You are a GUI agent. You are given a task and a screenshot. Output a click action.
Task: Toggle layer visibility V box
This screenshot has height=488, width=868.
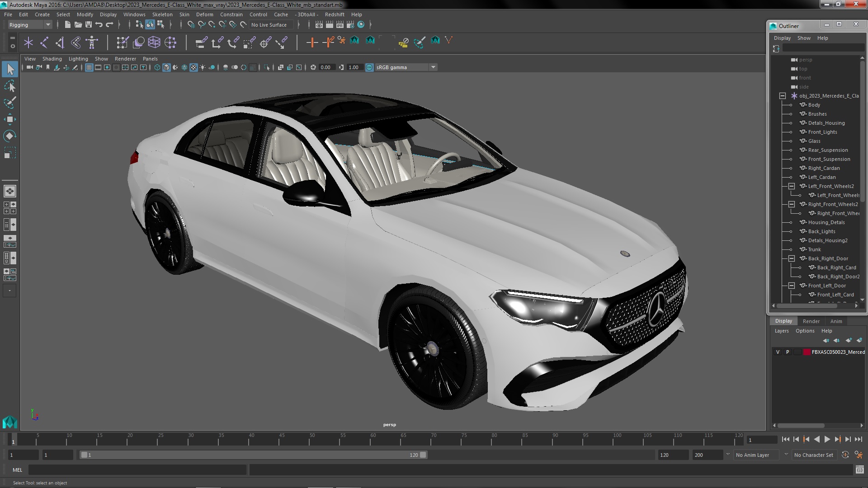point(778,352)
